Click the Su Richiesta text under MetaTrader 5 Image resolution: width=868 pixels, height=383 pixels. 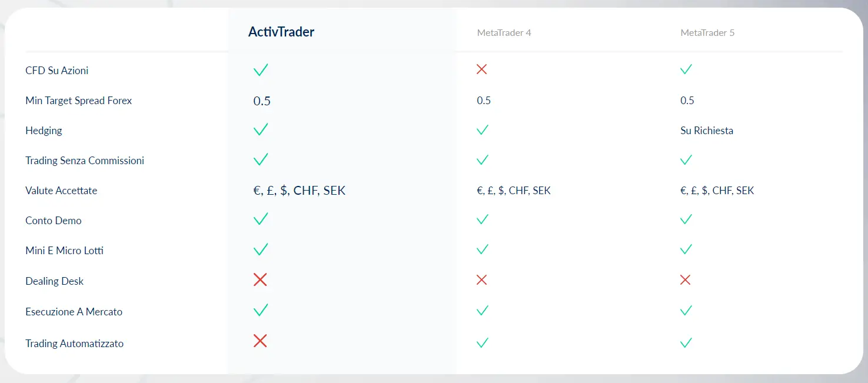pyautogui.click(x=707, y=131)
